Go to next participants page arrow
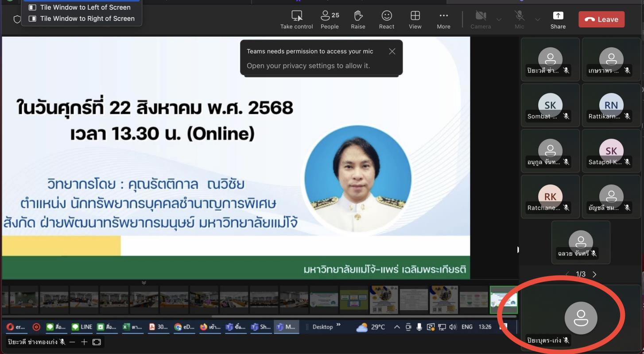This screenshot has height=354, width=644. (x=594, y=274)
